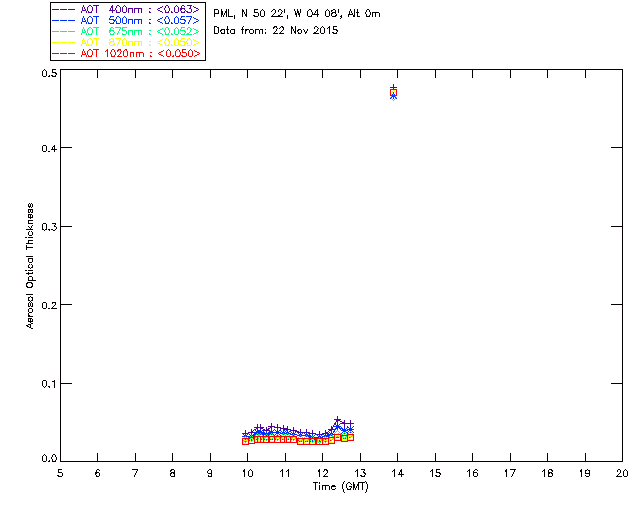Click the x-axis tick label 7
640x512 pixels.
[x=135, y=473]
